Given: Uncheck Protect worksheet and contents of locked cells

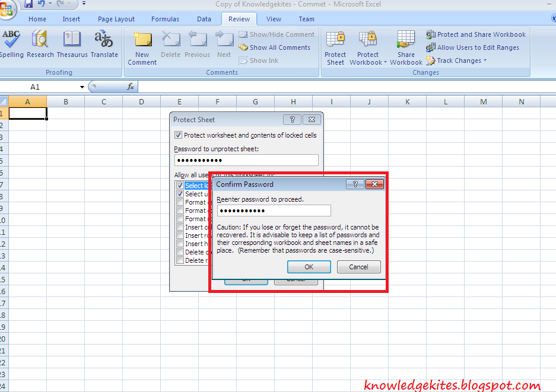Looking at the screenshot, I should (179, 135).
